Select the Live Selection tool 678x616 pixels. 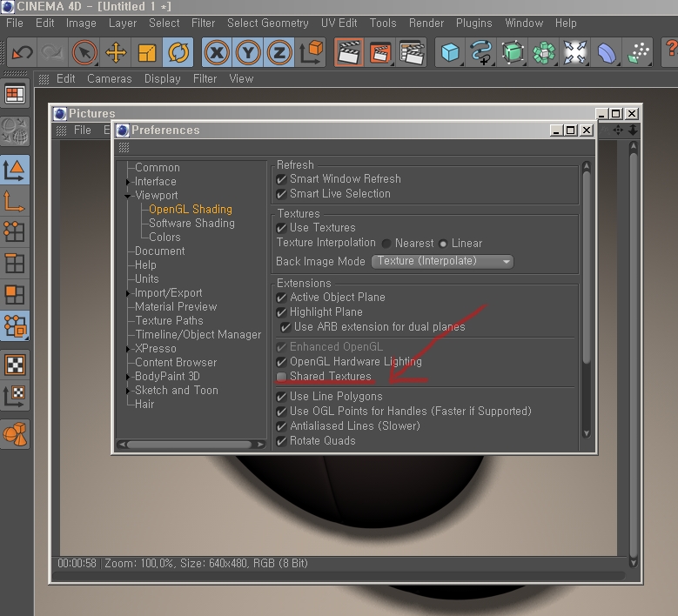point(84,52)
